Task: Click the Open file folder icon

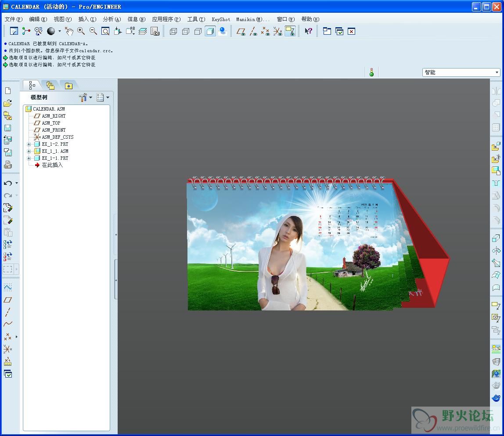Action: coord(8,103)
